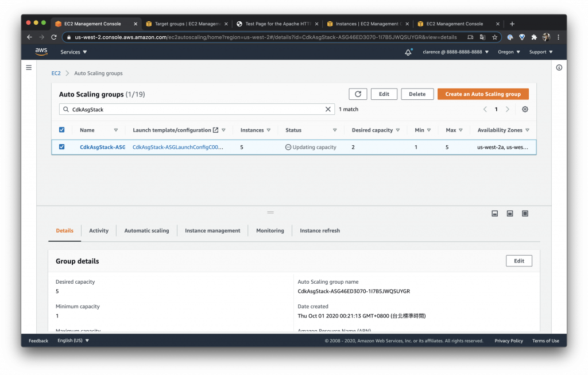The width and height of the screenshot is (588, 375).
Task: Toggle the select-all header checkbox
Action: tap(62, 130)
